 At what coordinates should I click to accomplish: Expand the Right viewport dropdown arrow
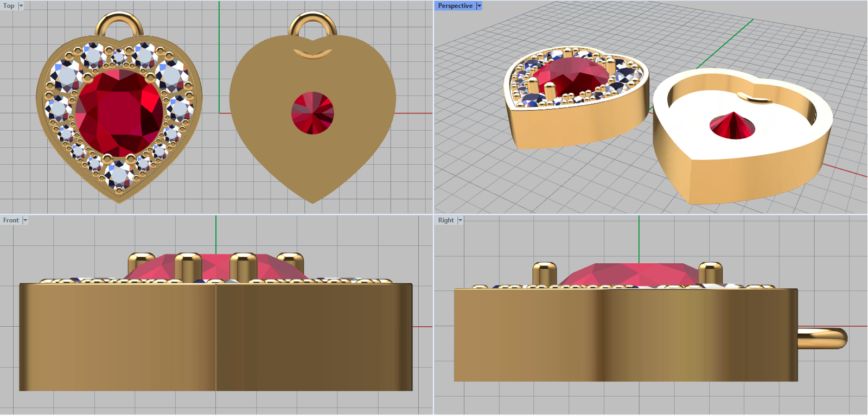tap(460, 220)
